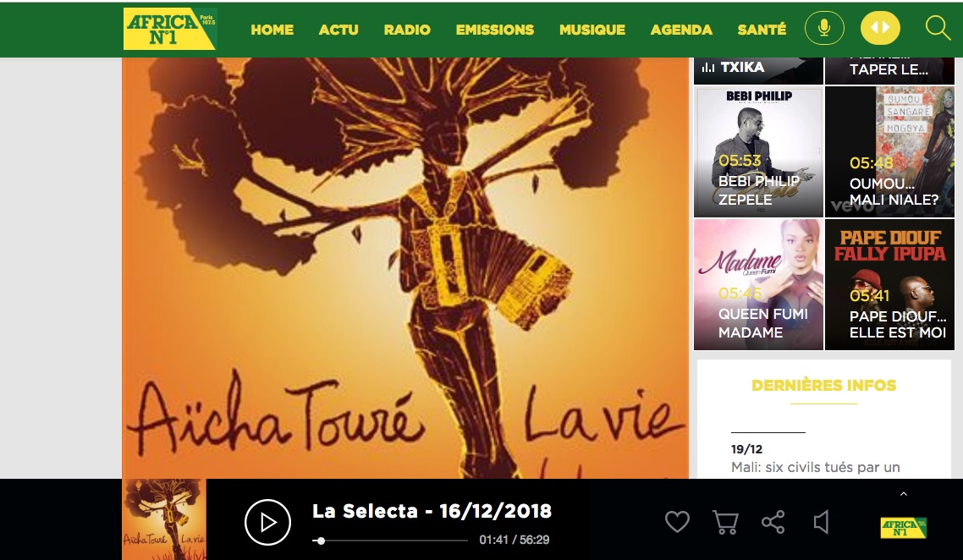Click the shopping cart icon
This screenshot has width=963, height=560.
coord(725,522)
